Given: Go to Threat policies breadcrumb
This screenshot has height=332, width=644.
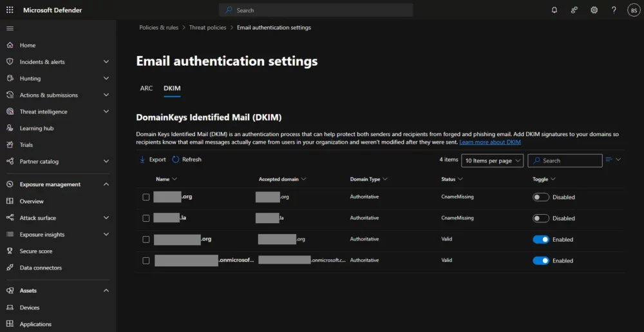Looking at the screenshot, I should point(207,28).
